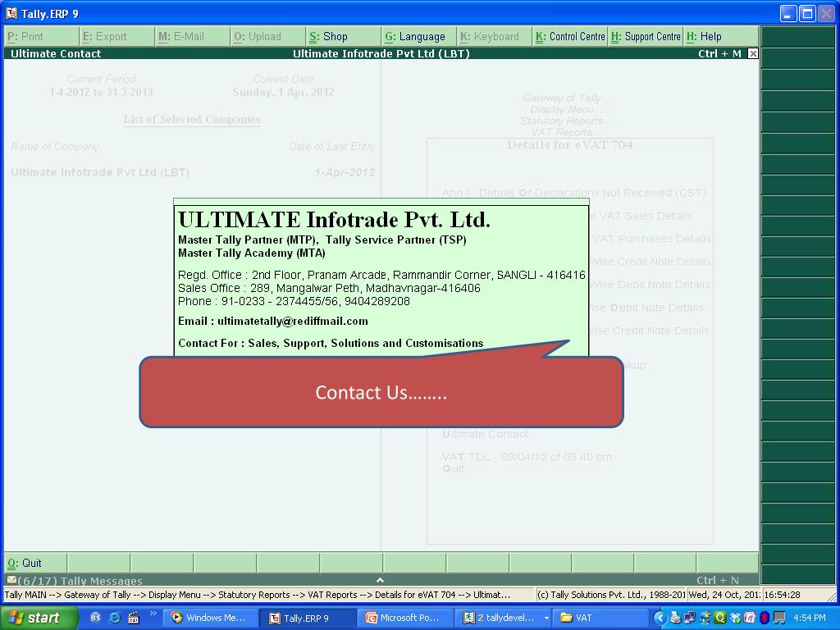Click the green Q tray icon
The image size is (840, 630).
(720, 618)
